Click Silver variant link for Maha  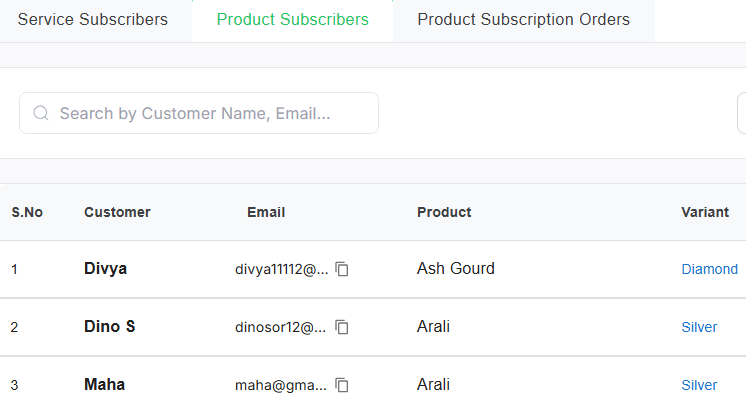(699, 385)
